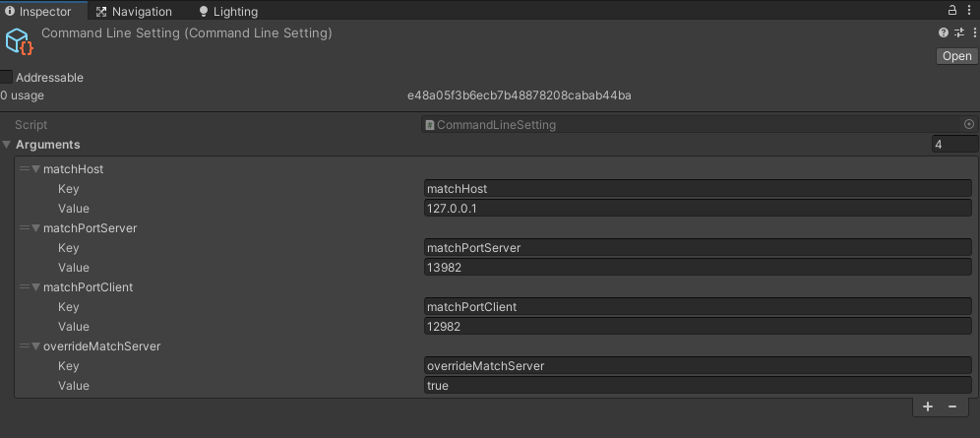Collapse the matchPortServer element foldout
Image resolution: width=980 pixels, height=438 pixels.
35,228
